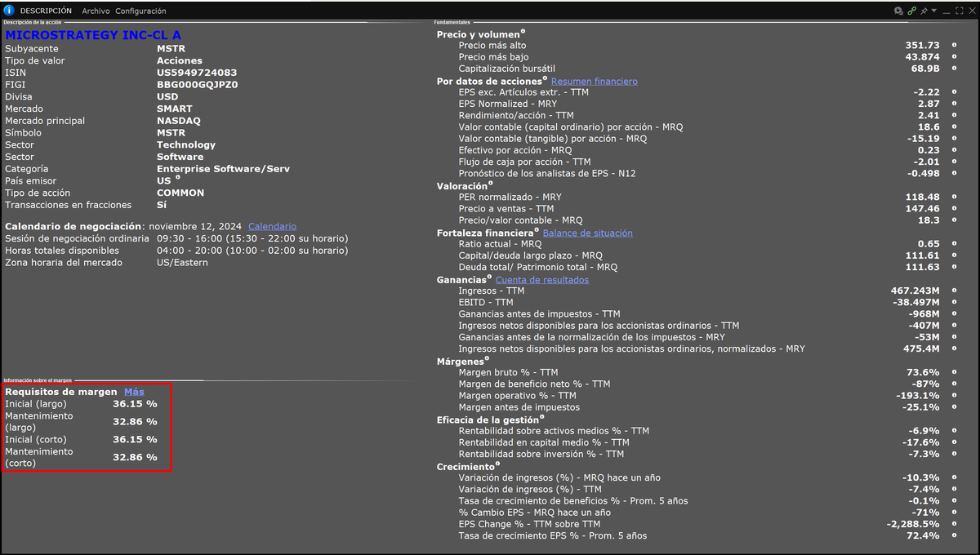Select the FIGI value BBG000GQJPZ0
Screen dimensions: 980x555
(x=198, y=85)
